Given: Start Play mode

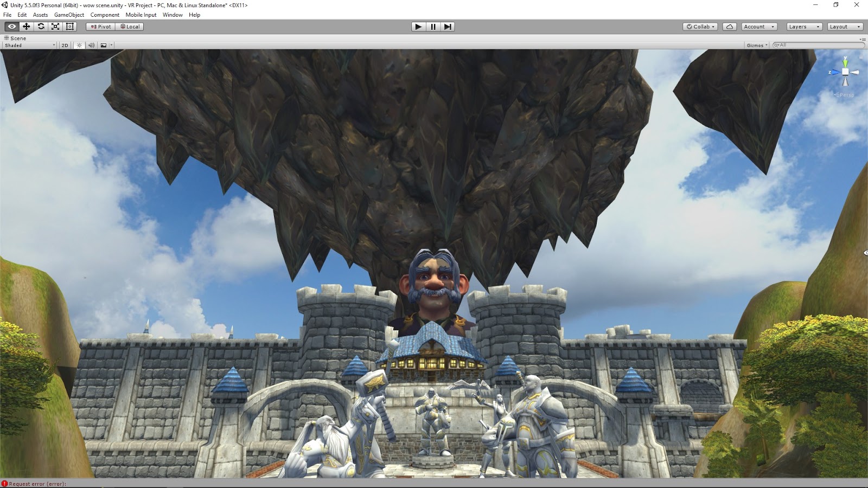Looking at the screenshot, I should (x=418, y=27).
